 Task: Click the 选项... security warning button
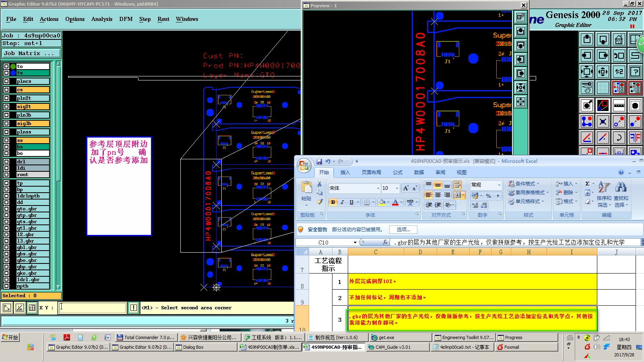pyautogui.click(x=403, y=230)
